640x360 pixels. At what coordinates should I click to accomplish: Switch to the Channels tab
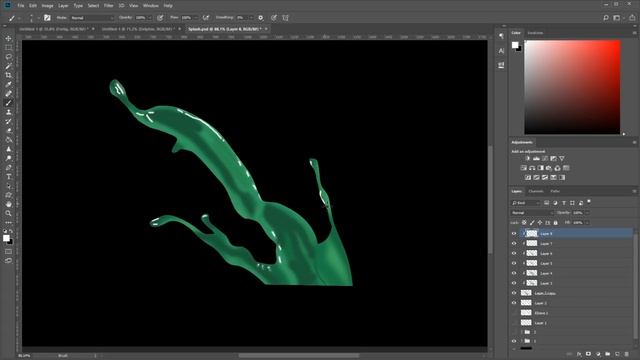pyautogui.click(x=536, y=191)
